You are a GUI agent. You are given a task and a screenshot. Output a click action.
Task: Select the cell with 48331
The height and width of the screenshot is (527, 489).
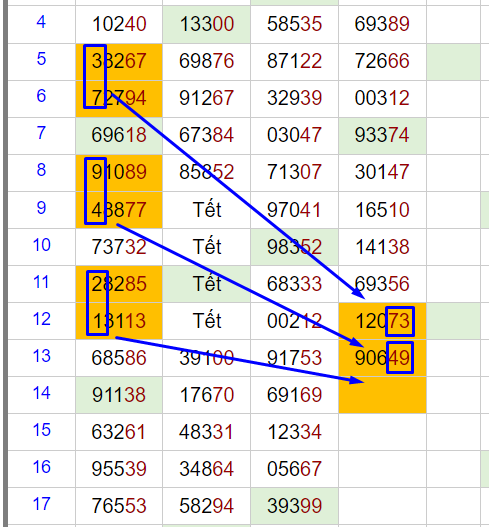(207, 432)
